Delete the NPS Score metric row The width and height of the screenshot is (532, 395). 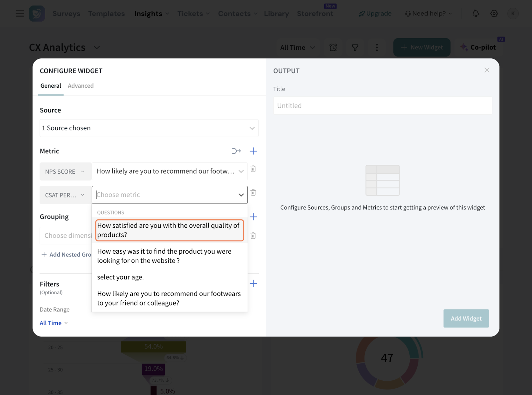point(253,169)
